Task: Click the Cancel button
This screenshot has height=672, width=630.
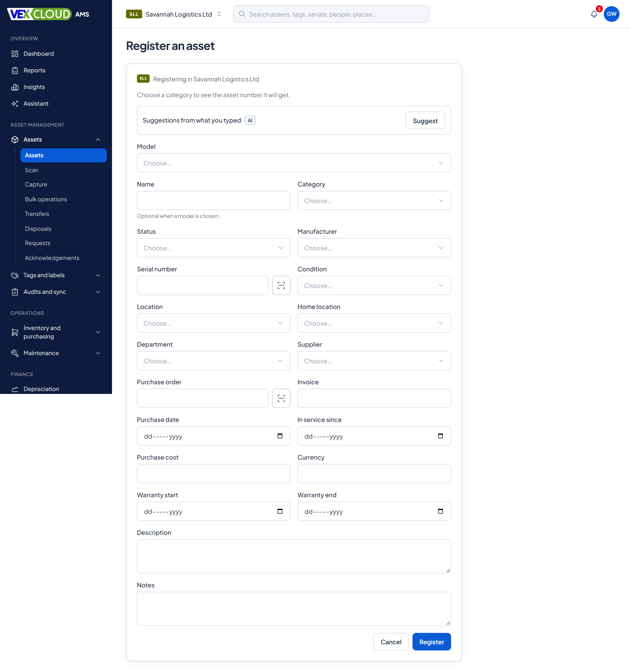Action: (x=391, y=642)
